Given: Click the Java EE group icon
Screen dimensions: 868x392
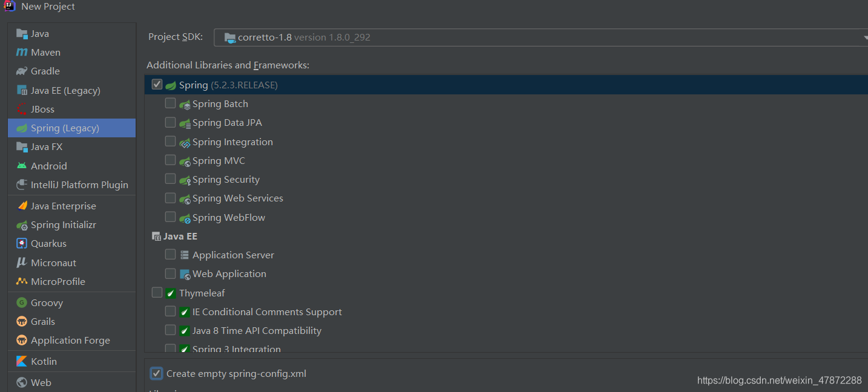Looking at the screenshot, I should tap(156, 237).
